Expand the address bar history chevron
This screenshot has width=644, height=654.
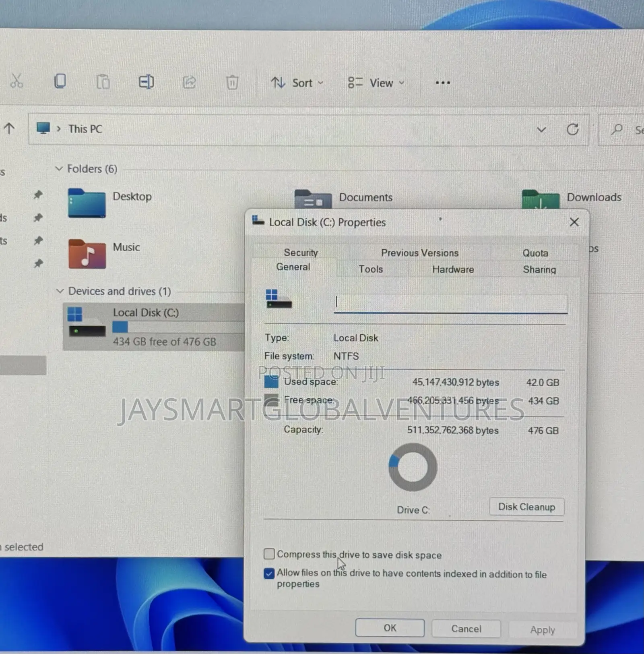click(541, 130)
